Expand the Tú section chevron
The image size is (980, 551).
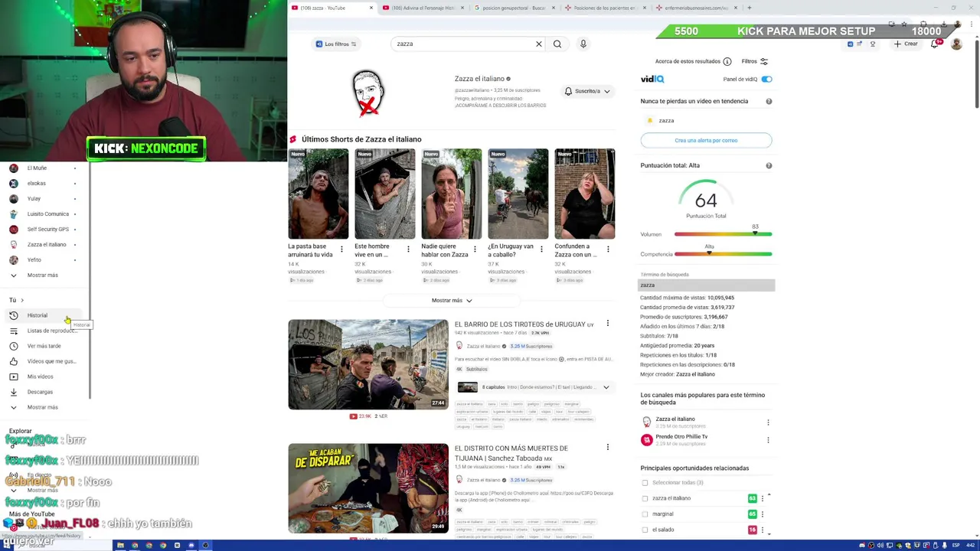[x=22, y=300]
